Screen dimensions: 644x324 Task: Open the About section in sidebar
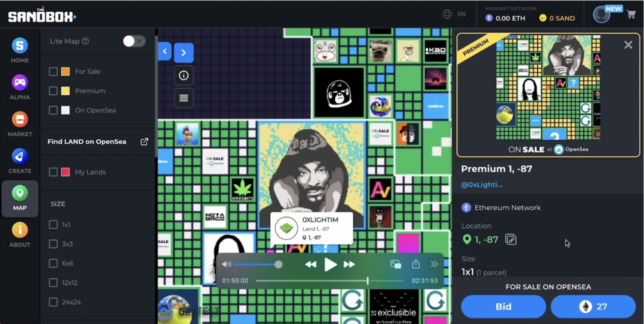pos(20,235)
